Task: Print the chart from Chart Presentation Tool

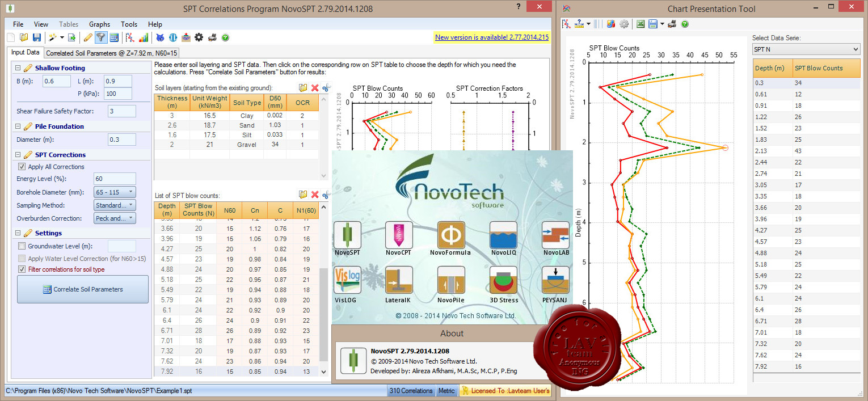Action: point(672,24)
